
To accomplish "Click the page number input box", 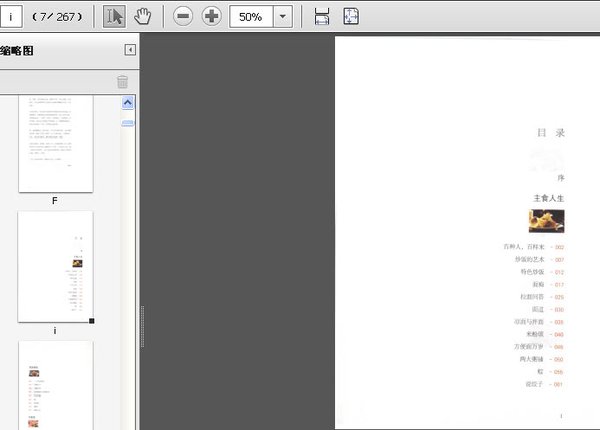I will click(11, 16).
